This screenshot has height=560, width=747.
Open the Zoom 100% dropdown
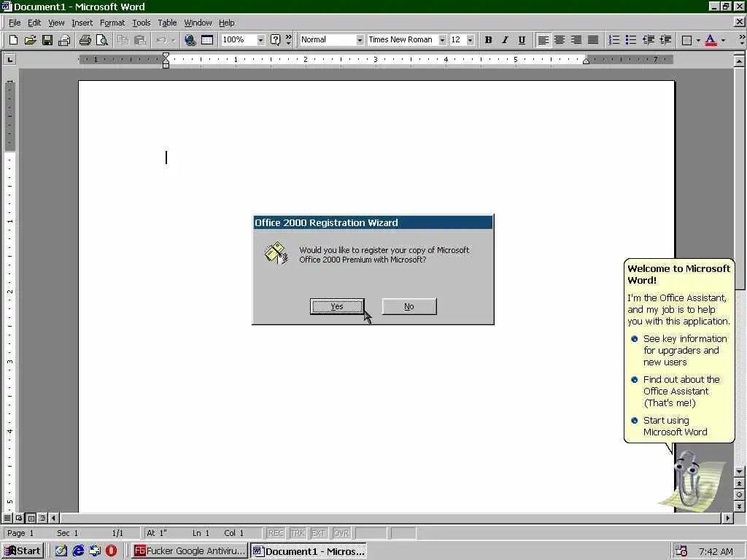[260, 40]
